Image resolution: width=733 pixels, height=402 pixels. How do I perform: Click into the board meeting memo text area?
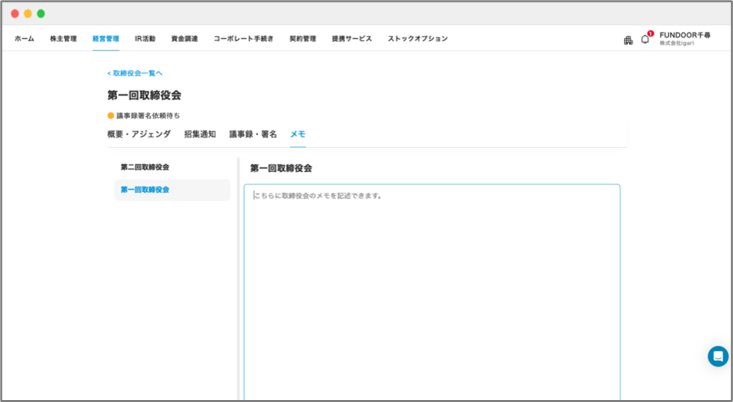431,290
